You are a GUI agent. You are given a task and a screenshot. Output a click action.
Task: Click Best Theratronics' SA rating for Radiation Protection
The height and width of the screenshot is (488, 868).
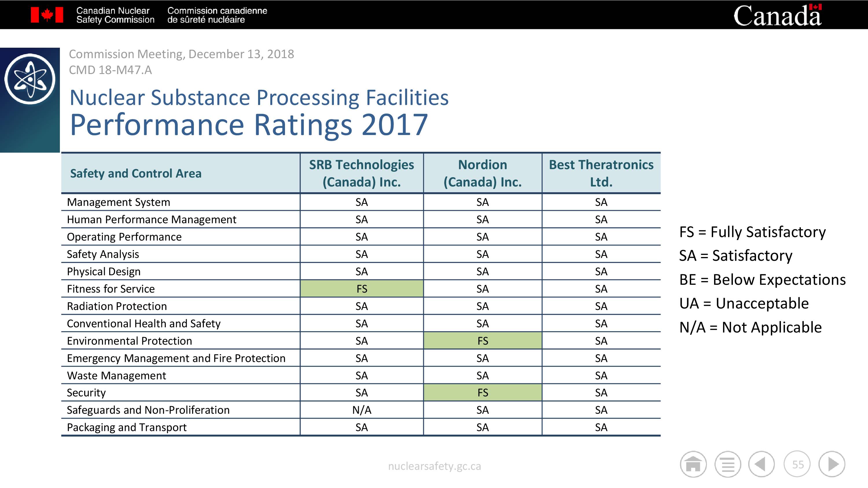[601, 306]
